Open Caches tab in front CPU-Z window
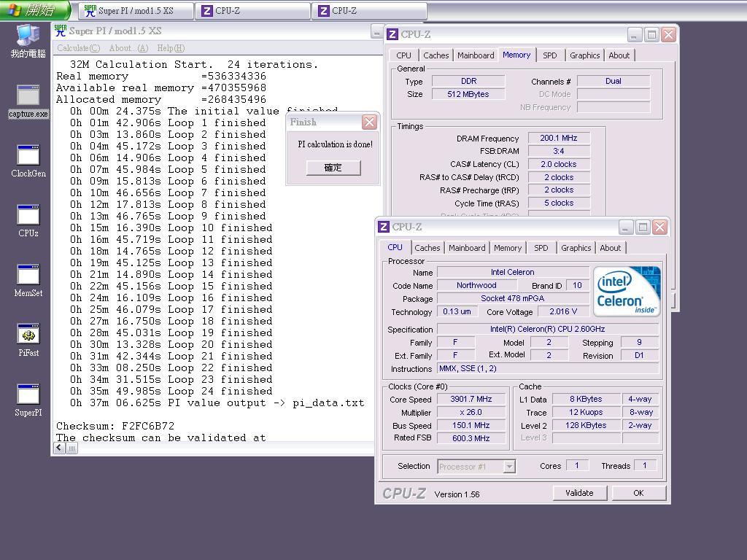Viewport: 747px width, 560px height. 427,248
